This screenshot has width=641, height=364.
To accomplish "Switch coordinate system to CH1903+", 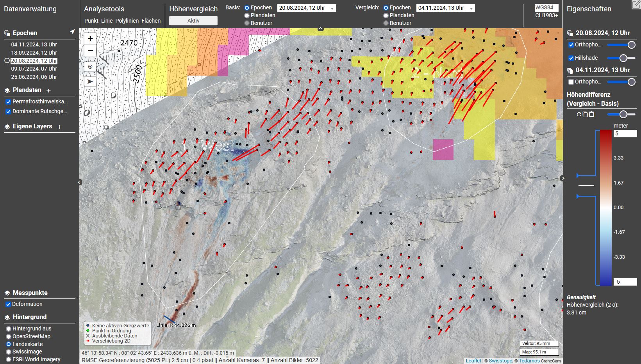I will [x=546, y=16].
